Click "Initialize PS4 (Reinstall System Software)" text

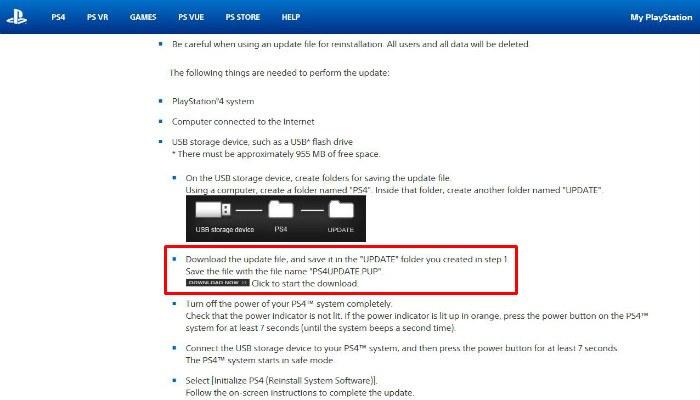282,380
